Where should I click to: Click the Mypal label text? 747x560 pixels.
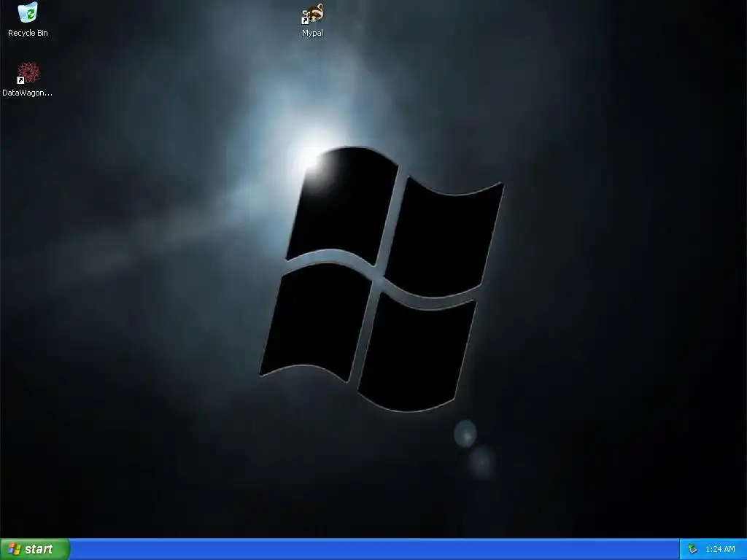[312, 33]
